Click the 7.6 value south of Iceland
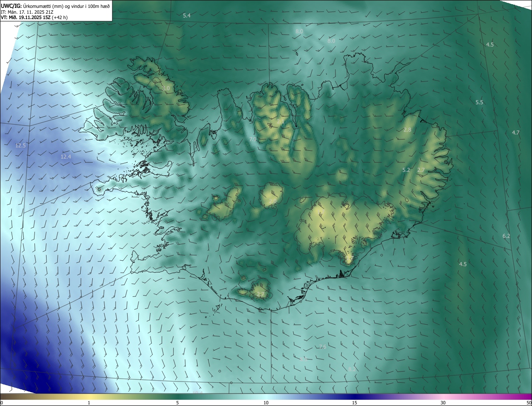The height and width of the screenshot is (406, 532). [323, 347]
